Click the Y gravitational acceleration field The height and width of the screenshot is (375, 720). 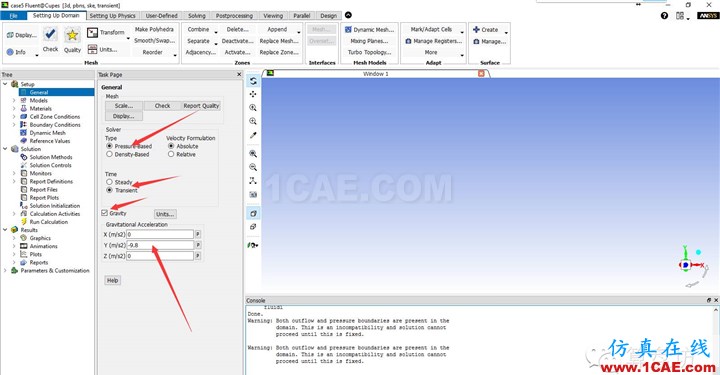tap(160, 245)
